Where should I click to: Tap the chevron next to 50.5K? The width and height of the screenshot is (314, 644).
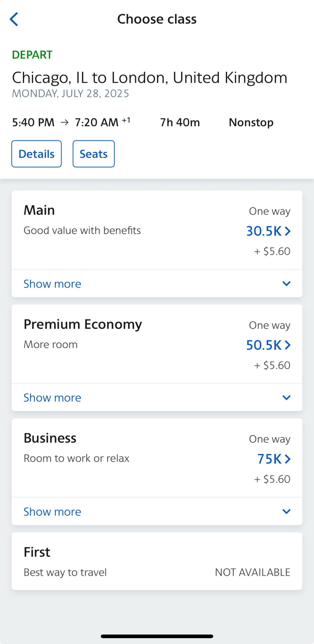pyautogui.click(x=288, y=345)
